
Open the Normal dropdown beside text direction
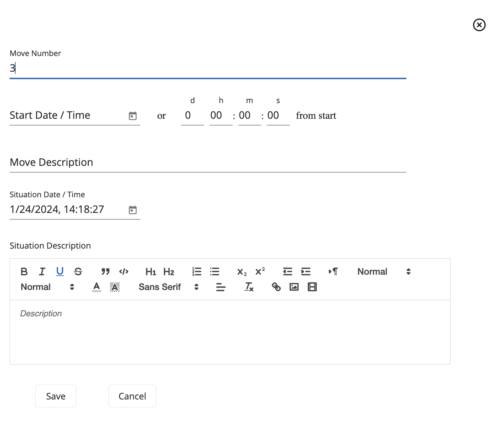point(384,272)
